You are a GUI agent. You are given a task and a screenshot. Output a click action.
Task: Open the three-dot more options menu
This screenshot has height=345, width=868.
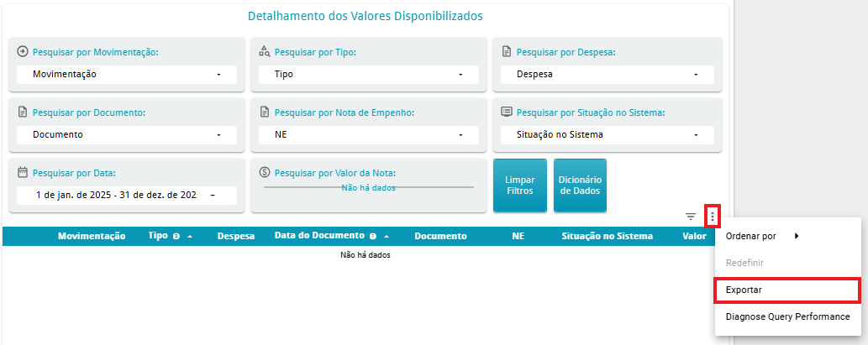coord(713,217)
